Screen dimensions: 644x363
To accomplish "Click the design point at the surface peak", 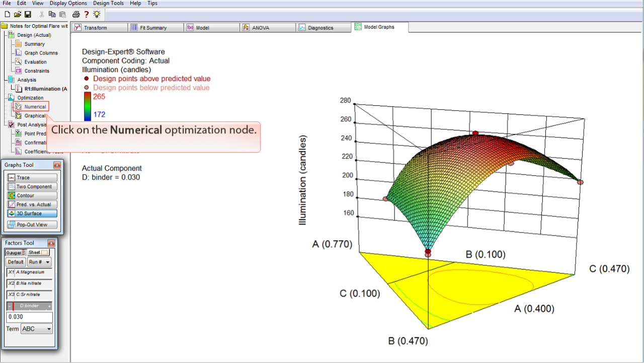I will tap(475, 133).
